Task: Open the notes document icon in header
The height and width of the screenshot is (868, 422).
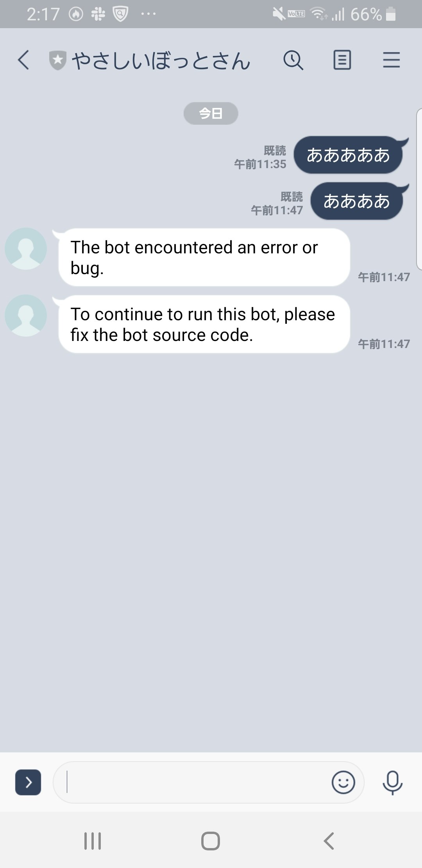Action: click(342, 60)
